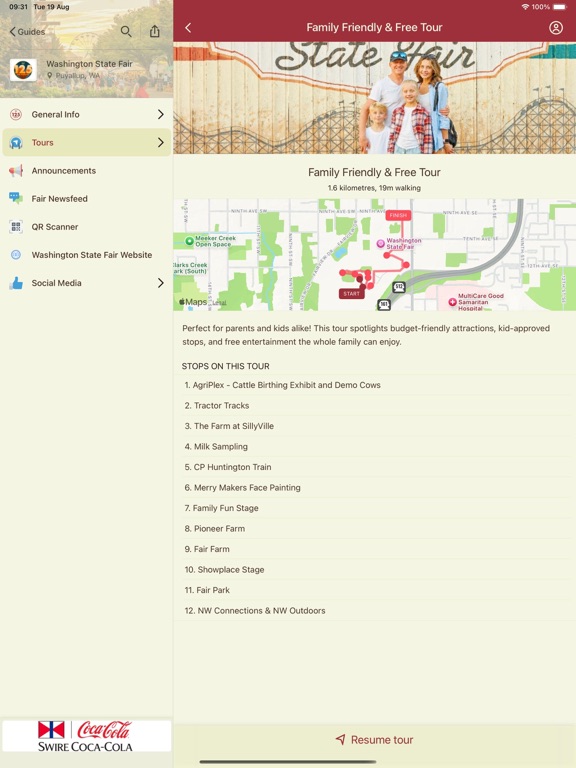Open stop 11 Fair Park
Image resolution: width=576 pixels, height=768 pixels.
tap(374, 590)
